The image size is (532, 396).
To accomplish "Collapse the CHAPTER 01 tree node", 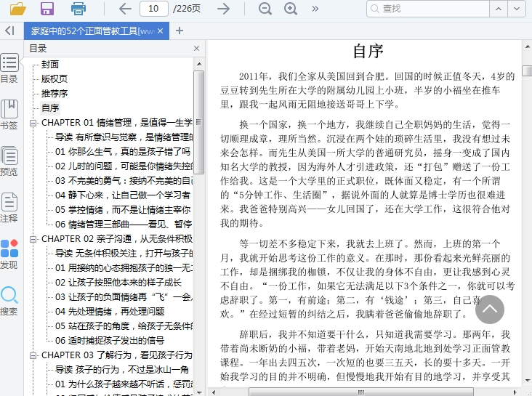I will (33, 123).
